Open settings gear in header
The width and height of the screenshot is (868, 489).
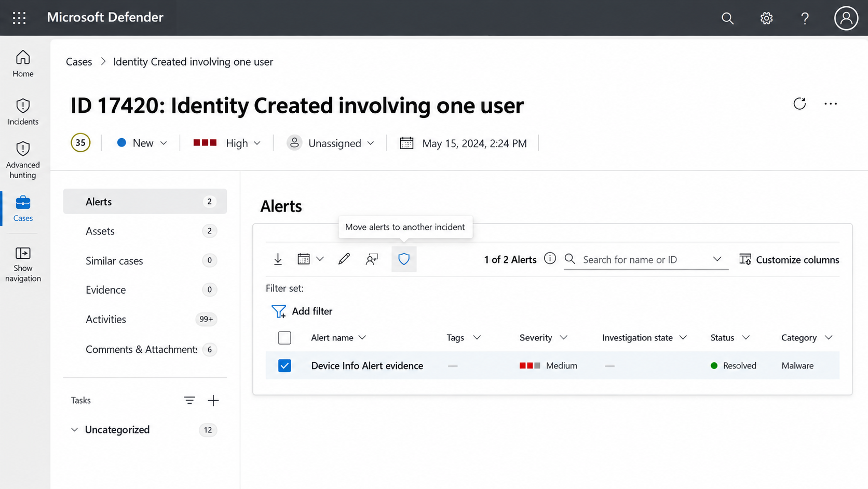pyautogui.click(x=766, y=18)
